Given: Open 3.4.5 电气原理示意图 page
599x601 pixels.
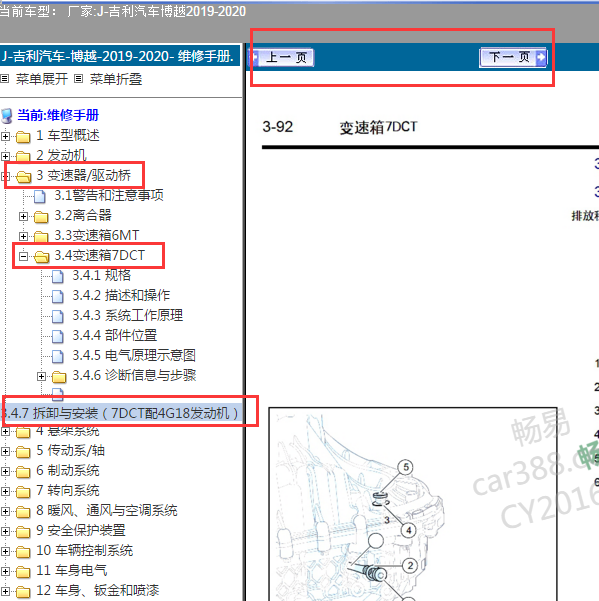Looking at the screenshot, I should tap(134, 355).
